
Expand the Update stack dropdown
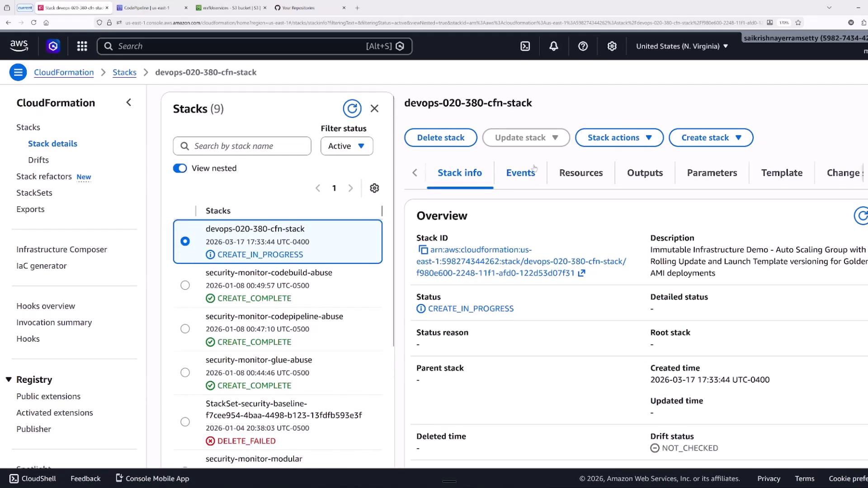(x=526, y=138)
